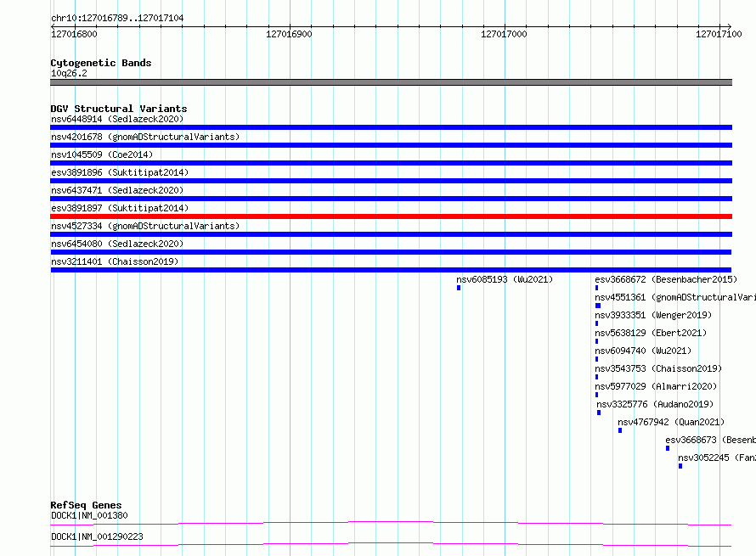Click the gray 10q26.2 cytogenetic band bar
The image size is (756, 556).
391,82
